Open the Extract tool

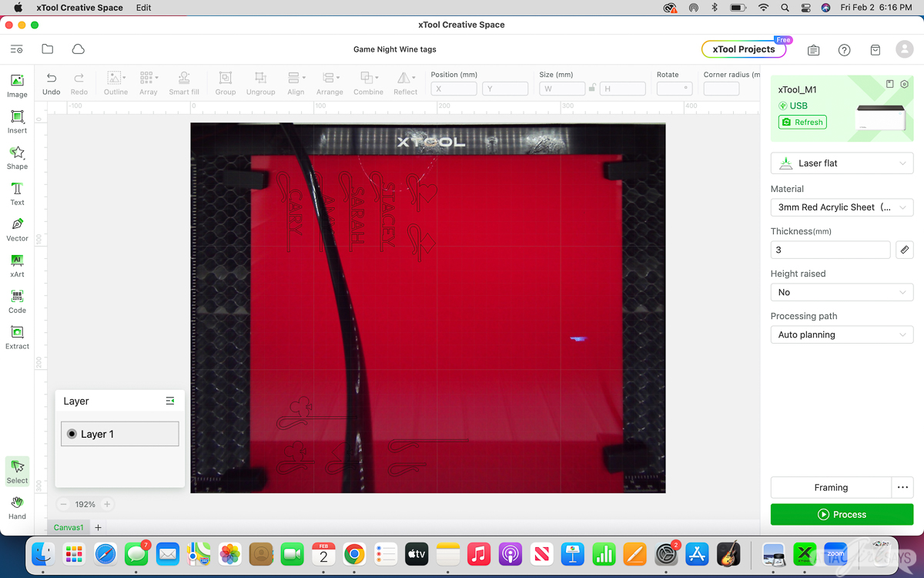17,337
